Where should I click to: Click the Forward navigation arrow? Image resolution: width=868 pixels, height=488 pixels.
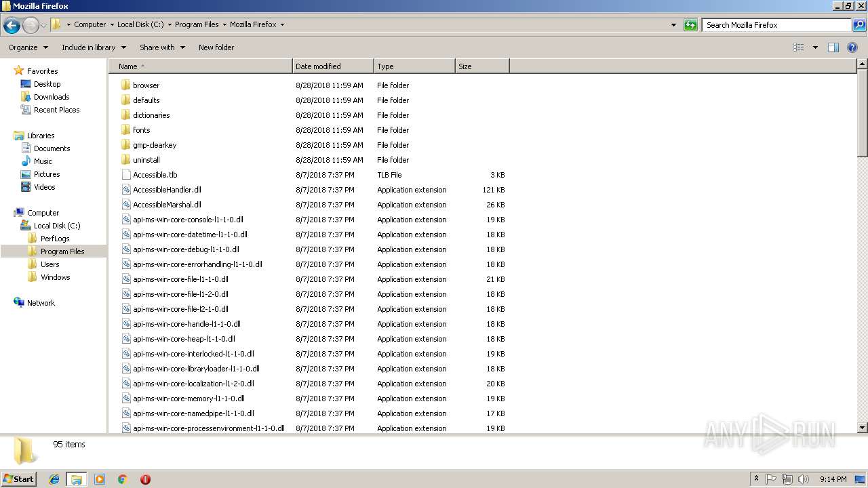pos(31,26)
